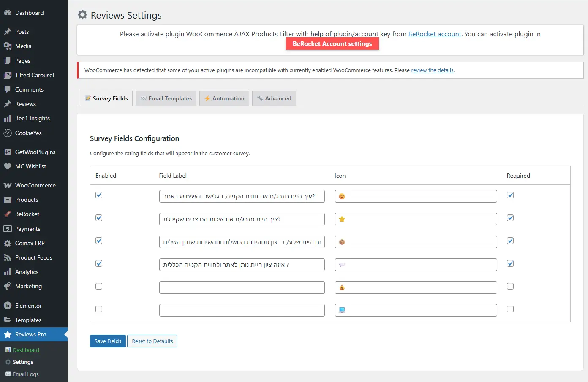Open the Advanced settings tab

(x=274, y=98)
